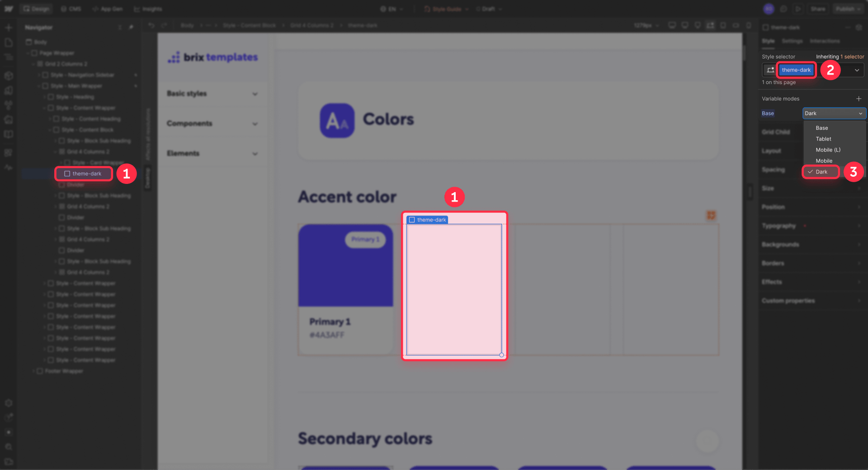Screen dimensions: 868x470
Task: Select the mobile portrait breakpoint icon
Action: pos(749,25)
